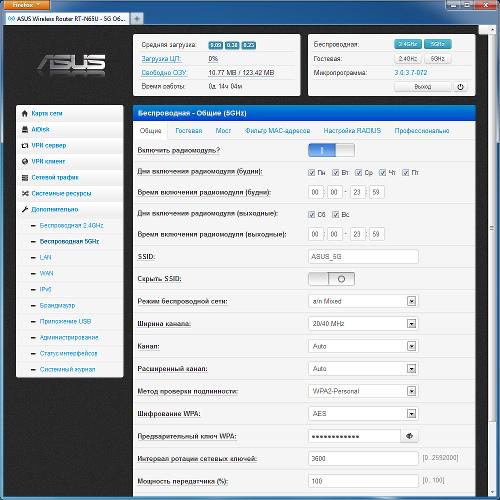Click the AiDisk printer icon in sidebar

(x=24, y=129)
